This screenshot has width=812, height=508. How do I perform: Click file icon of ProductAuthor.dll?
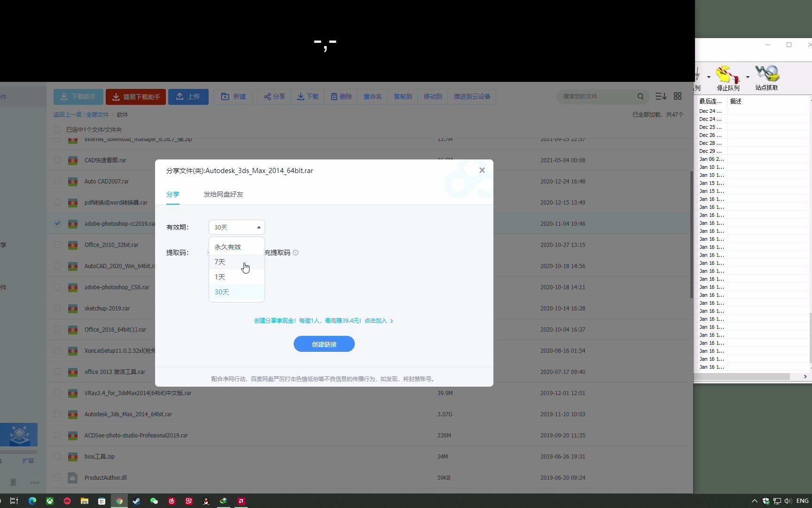72,478
